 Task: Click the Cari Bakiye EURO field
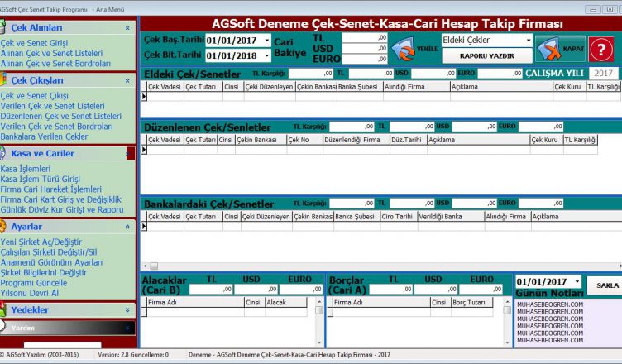[x=365, y=59]
